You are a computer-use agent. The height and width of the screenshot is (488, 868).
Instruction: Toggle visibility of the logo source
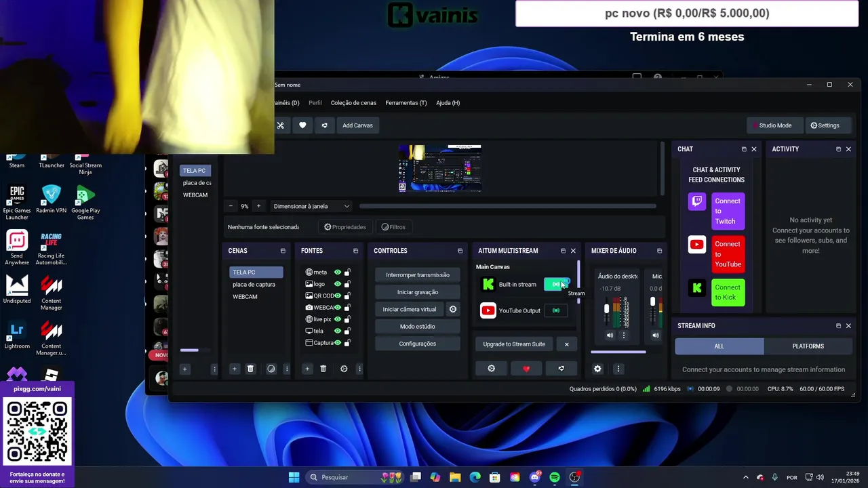338,284
